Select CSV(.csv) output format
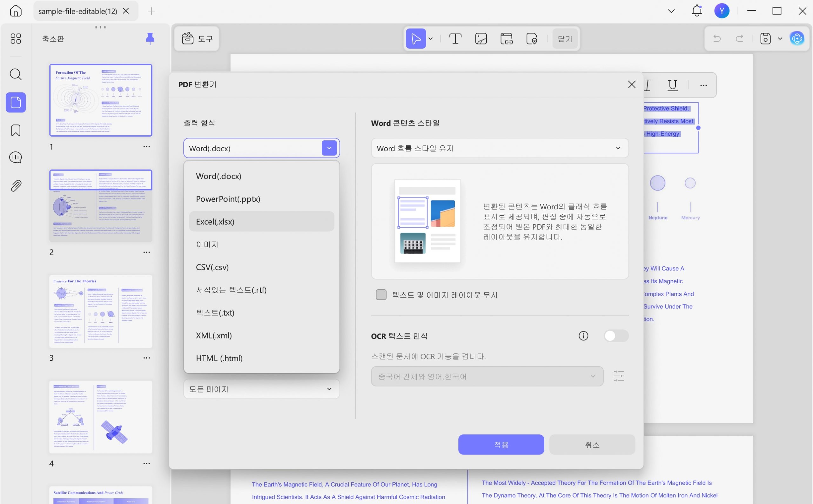 [x=261, y=267]
